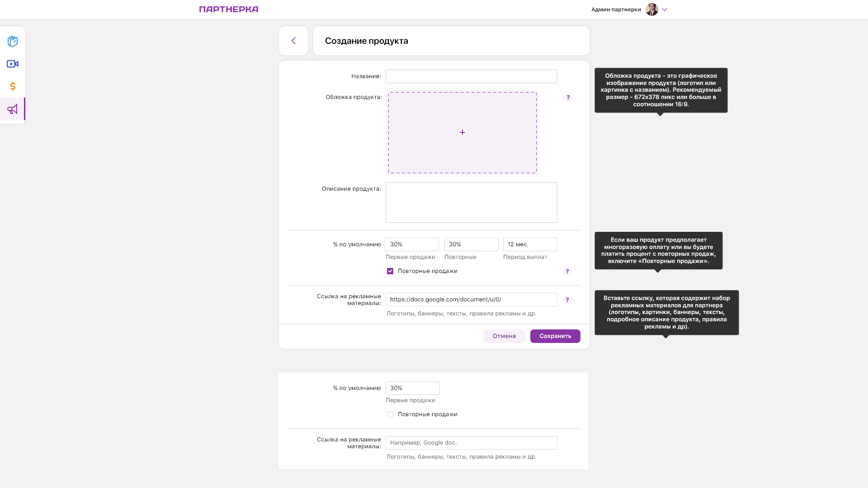Click the tooltip about «Повторные продажи»

pyautogui.click(x=658, y=250)
